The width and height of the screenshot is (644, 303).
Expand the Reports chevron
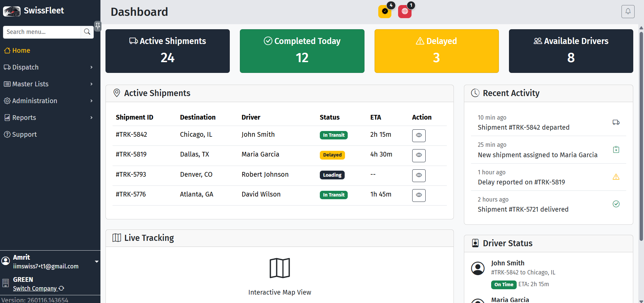(x=91, y=118)
